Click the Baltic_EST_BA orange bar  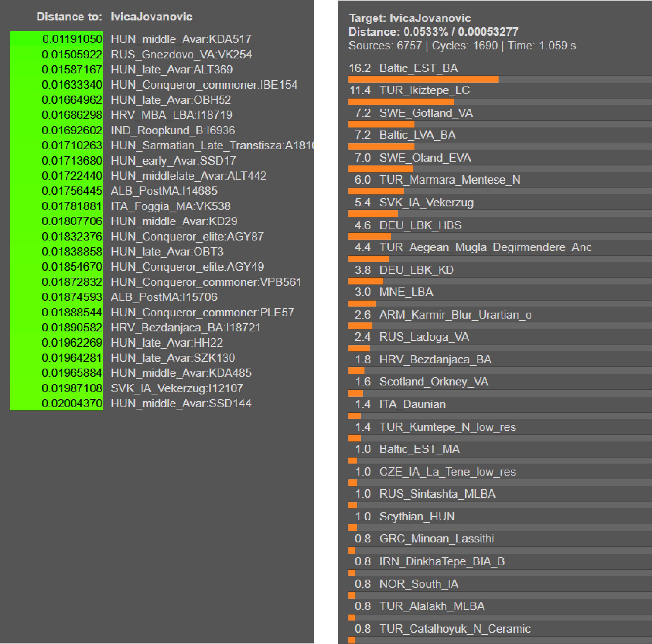(x=423, y=79)
